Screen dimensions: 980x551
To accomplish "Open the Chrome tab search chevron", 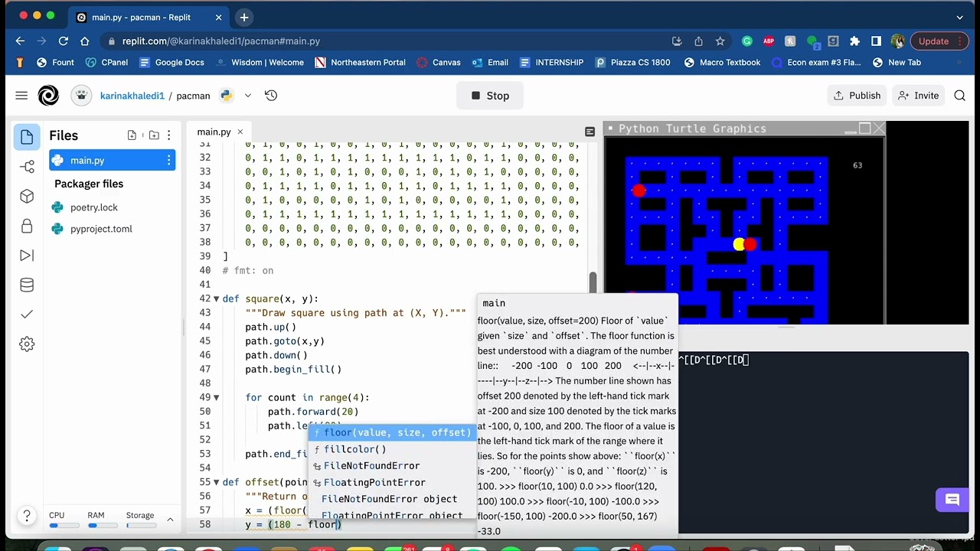I will (960, 17).
